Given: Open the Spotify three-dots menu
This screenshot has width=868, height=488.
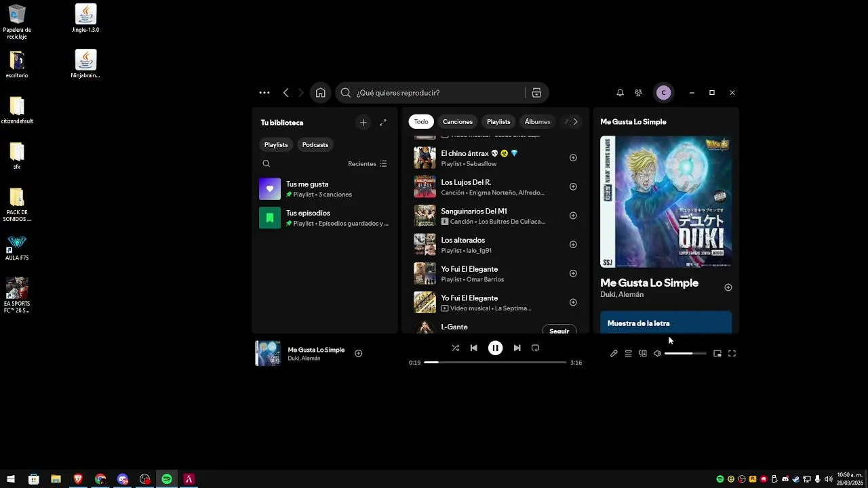Looking at the screenshot, I should click(x=264, y=93).
